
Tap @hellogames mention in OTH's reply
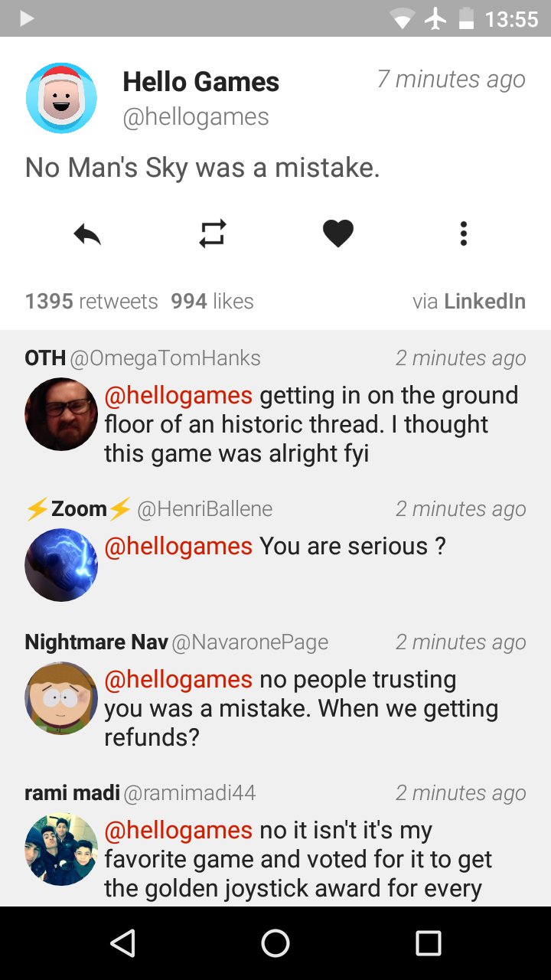point(178,396)
